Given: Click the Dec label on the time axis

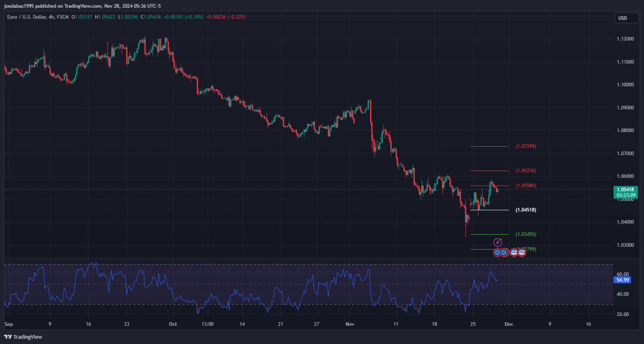Looking at the screenshot, I should [508, 324].
